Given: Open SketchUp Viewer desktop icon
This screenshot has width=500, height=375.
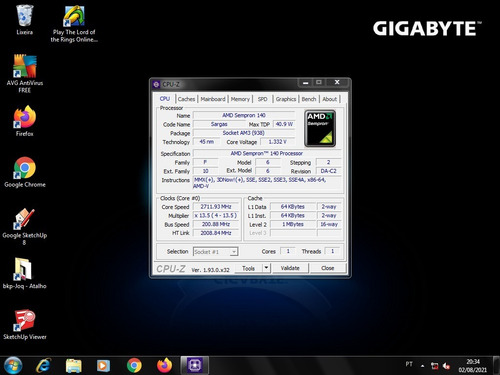Looking at the screenshot, I should pyautogui.click(x=24, y=324).
